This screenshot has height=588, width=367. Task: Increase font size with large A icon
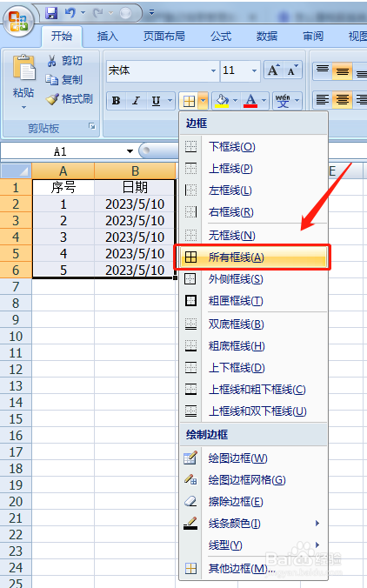273,70
